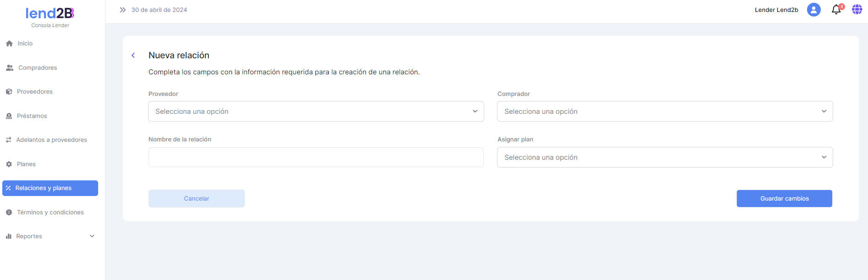The width and height of the screenshot is (868, 280).
Task: Open the Comprador dropdown
Action: 664,112
